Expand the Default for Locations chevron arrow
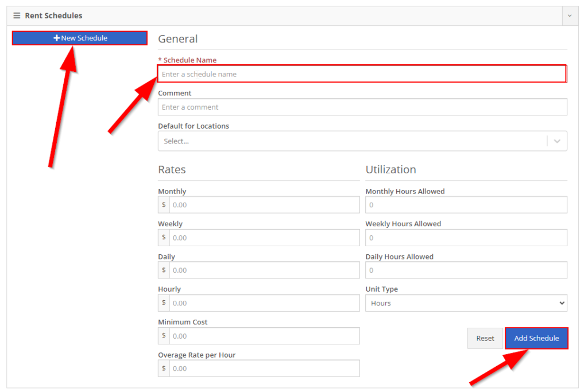 [556, 141]
